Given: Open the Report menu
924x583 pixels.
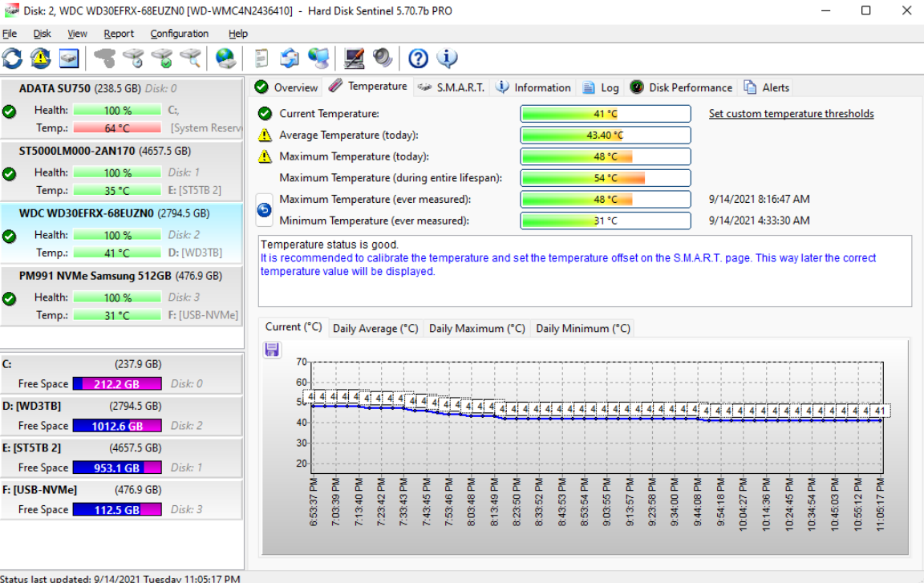Looking at the screenshot, I should (119, 34).
